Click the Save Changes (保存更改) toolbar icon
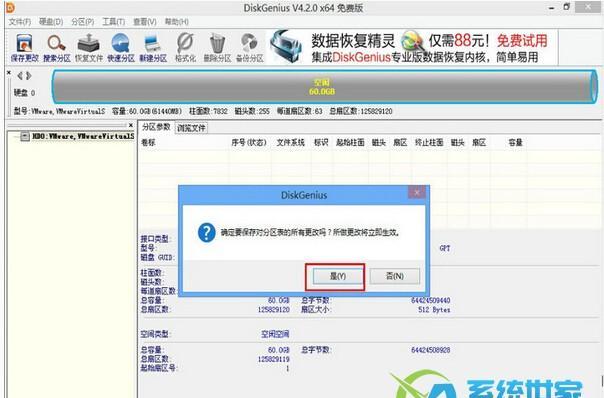The height and width of the screenshot is (398, 604). 24,48
